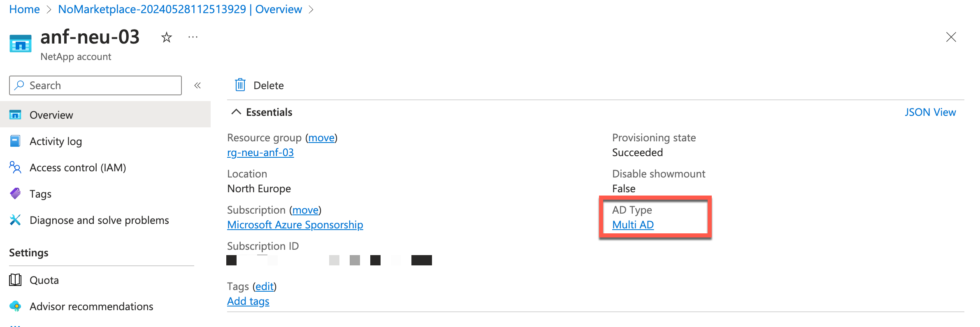Viewport: 980px width, 327px height.
Task: Favorite anf-neu-03 with the star icon
Action: [166, 37]
